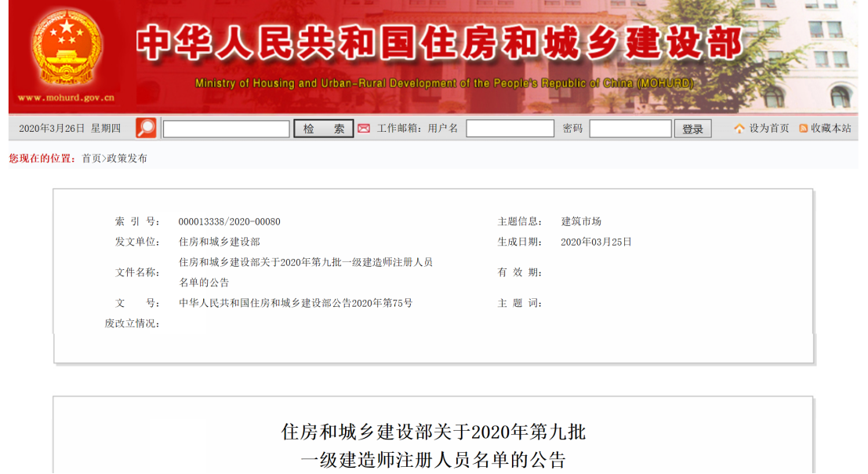
Task: Click the 您现在的位置 label
Action: tap(42, 159)
